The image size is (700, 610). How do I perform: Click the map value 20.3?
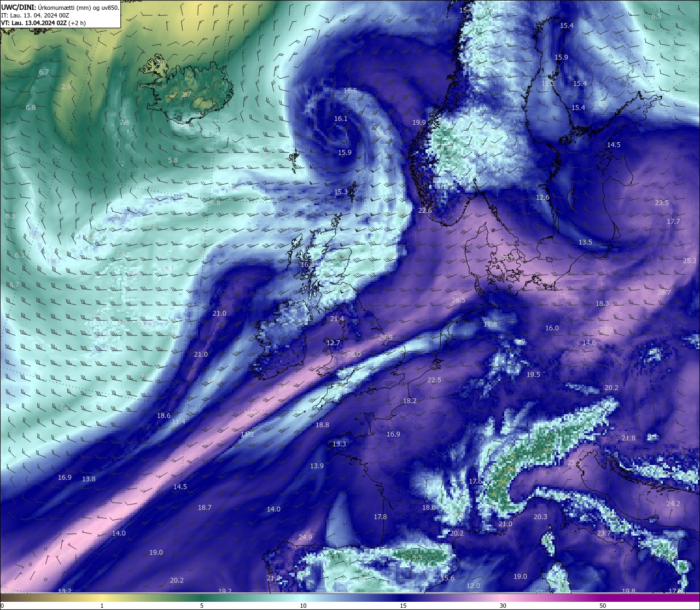coord(540,517)
